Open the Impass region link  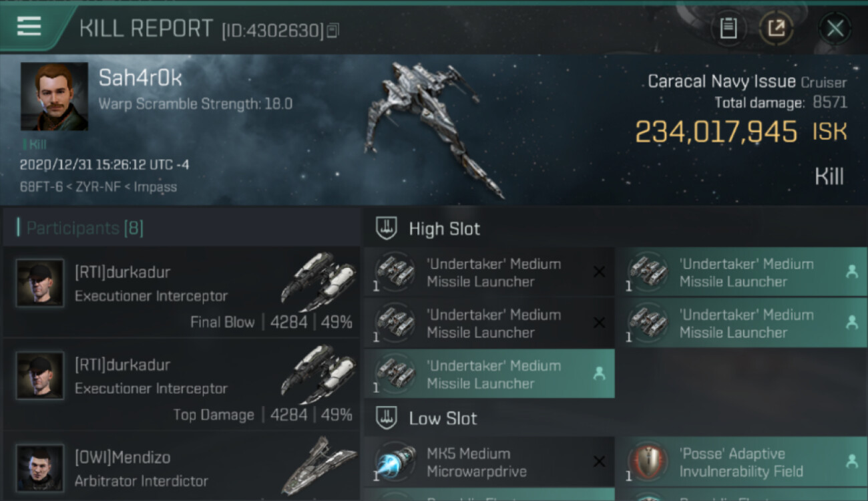[x=156, y=187]
